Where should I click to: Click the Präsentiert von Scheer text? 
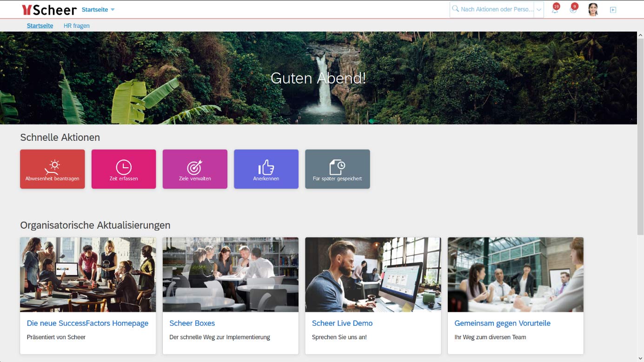tap(56, 337)
